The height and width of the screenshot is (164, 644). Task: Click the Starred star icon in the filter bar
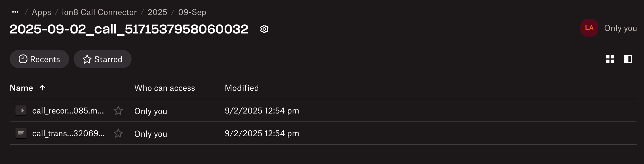(x=87, y=59)
